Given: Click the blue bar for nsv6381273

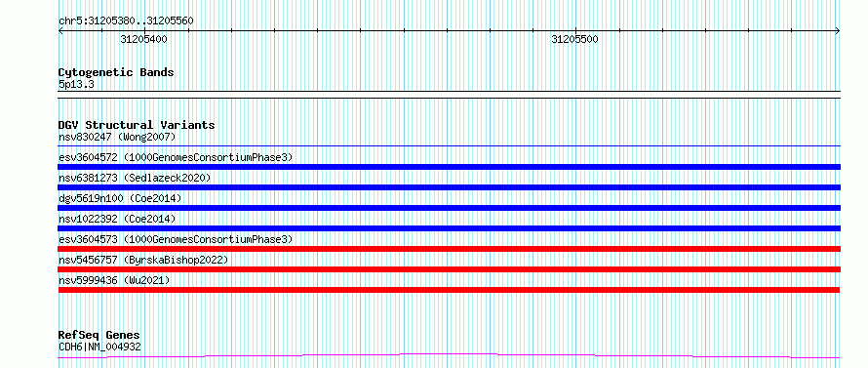Looking at the screenshot, I should pos(449,187).
